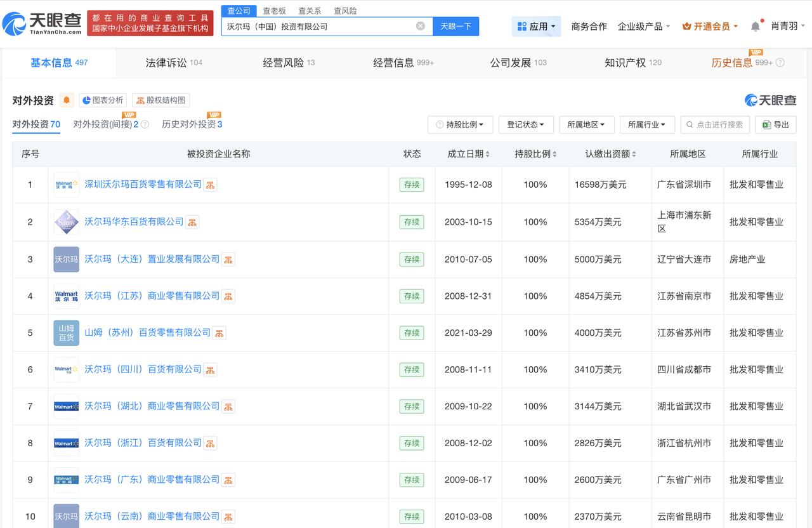
Task: Click the 天眼一下 search button
Action: click(x=456, y=26)
